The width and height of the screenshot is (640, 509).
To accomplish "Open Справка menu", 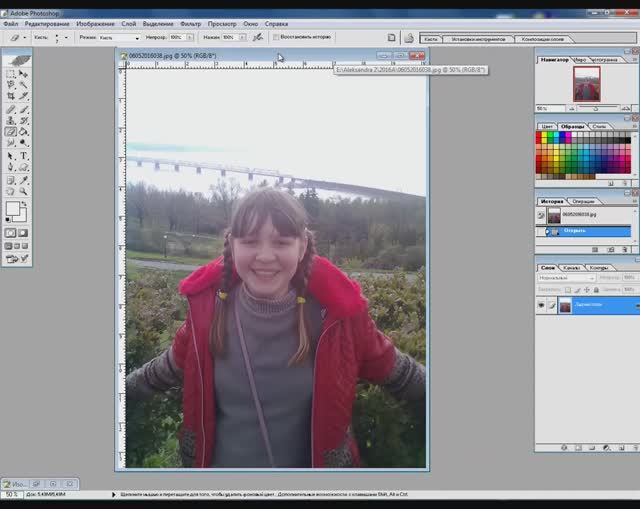I will (276, 24).
